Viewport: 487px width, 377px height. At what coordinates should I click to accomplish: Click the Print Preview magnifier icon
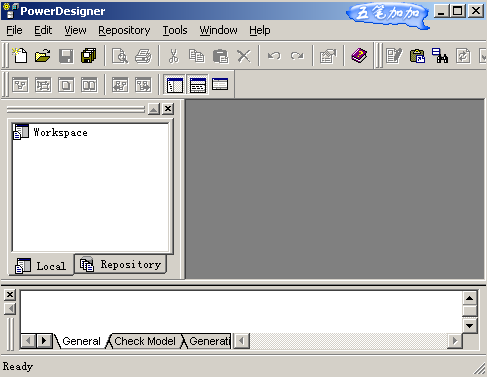coord(120,56)
